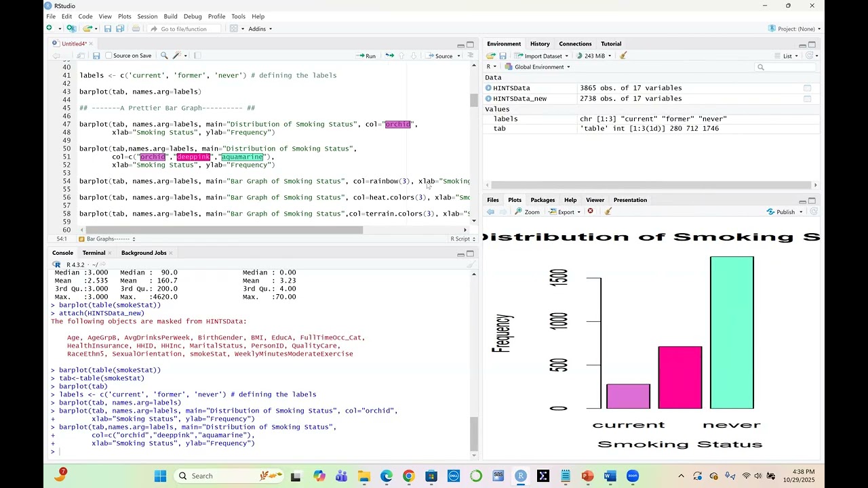Click the Show document outline icon
The height and width of the screenshot is (488, 868).
(x=471, y=56)
